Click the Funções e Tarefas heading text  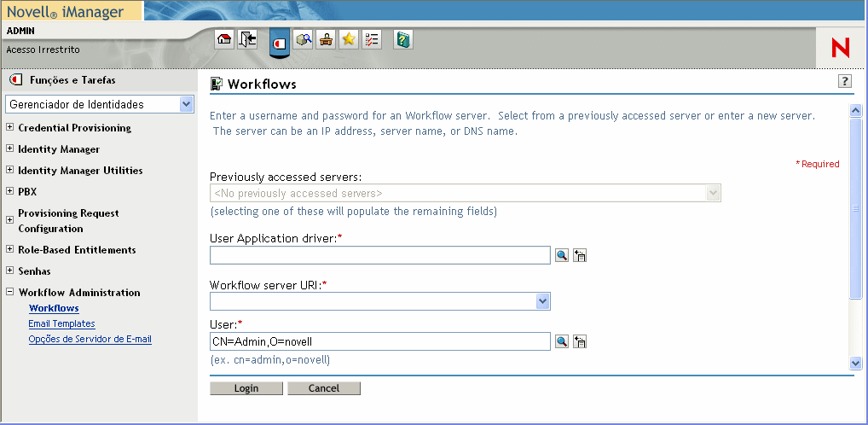pos(72,79)
